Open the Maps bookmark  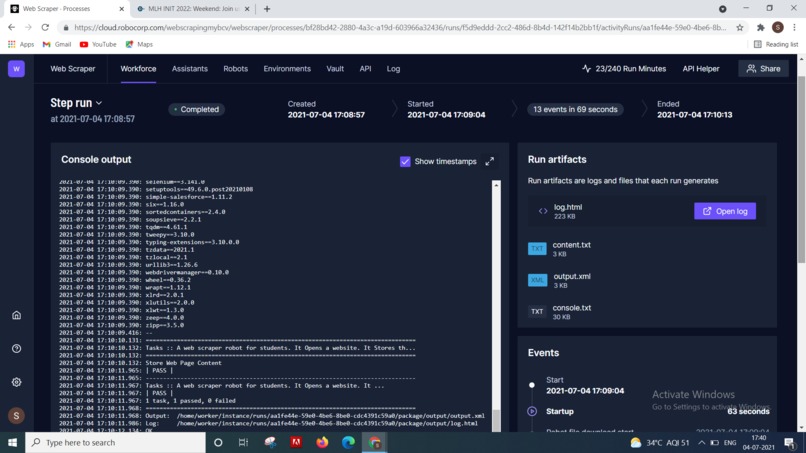139,44
